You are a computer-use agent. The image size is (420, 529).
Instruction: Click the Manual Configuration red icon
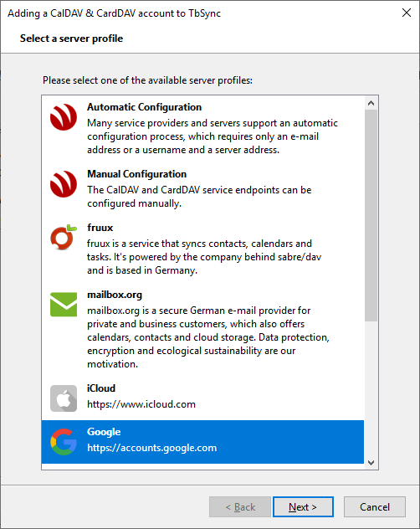[x=64, y=184]
